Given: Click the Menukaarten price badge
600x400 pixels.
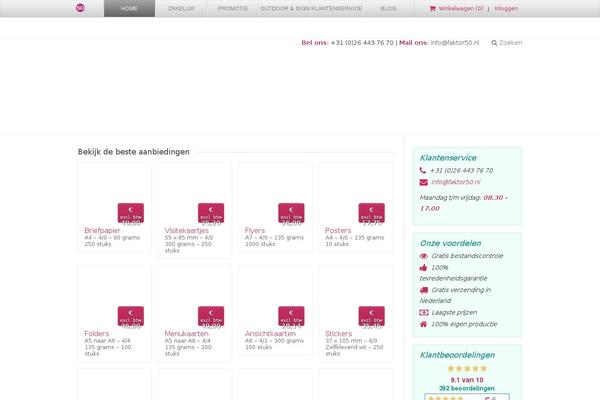Looking at the screenshot, I should (x=211, y=317).
